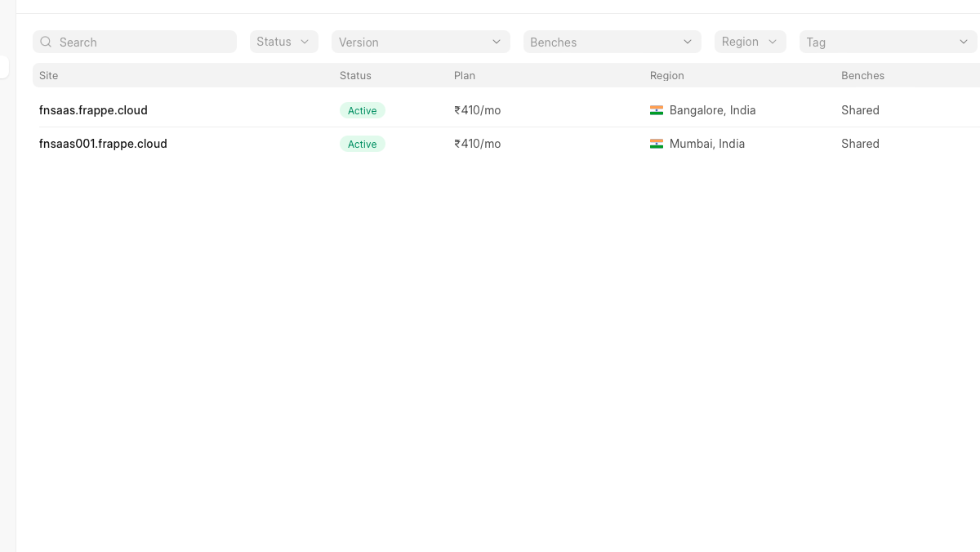Click the Status dropdown chevron
Screen dimensions: 980x552
tap(305, 42)
